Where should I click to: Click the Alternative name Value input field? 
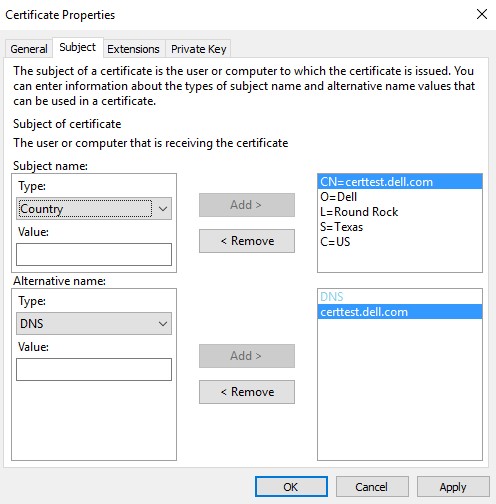pos(94,369)
